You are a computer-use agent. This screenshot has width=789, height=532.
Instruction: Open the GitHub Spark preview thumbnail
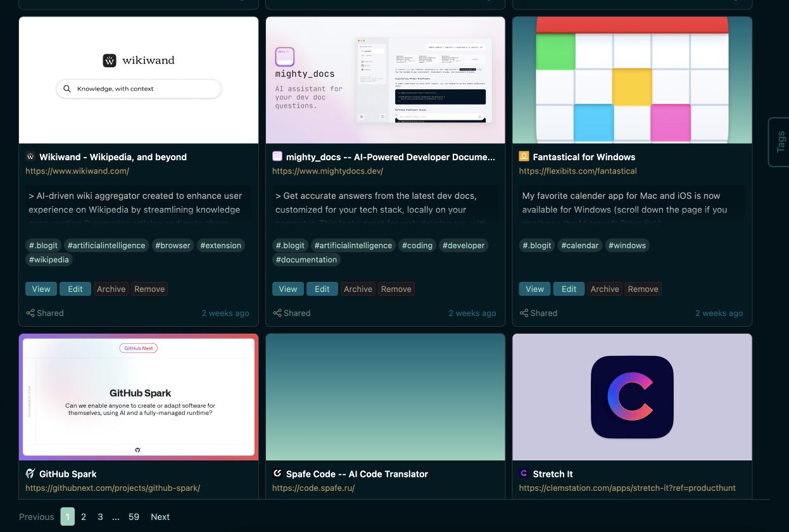pos(139,396)
